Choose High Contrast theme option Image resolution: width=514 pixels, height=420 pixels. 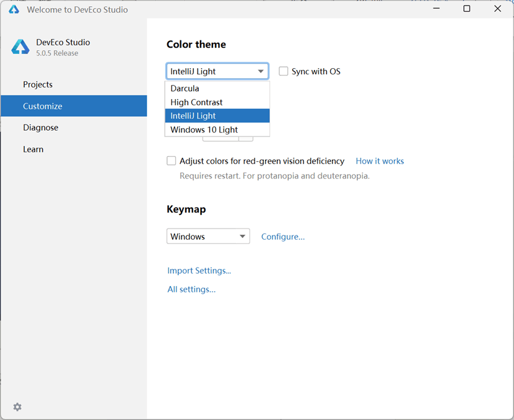[217, 102]
